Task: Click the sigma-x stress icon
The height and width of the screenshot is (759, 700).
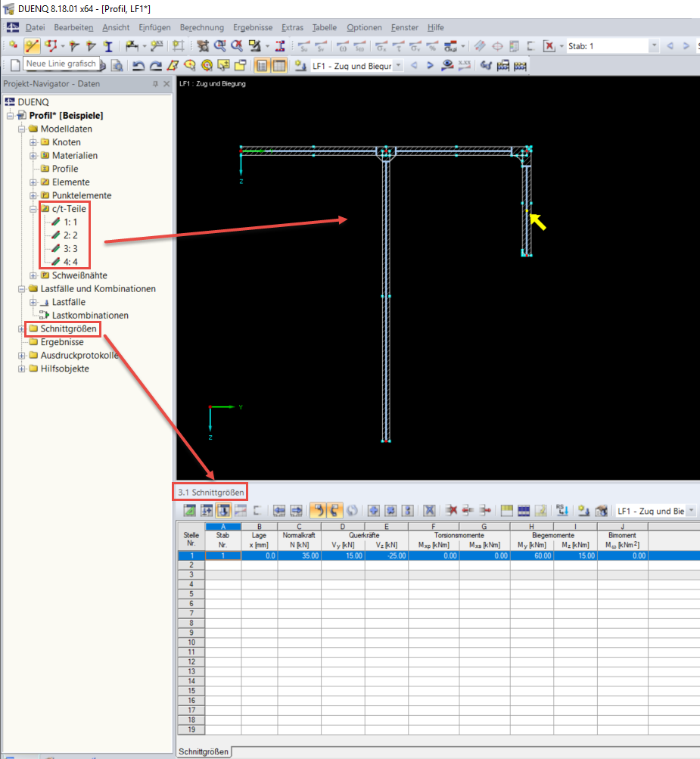Action: tap(381, 46)
